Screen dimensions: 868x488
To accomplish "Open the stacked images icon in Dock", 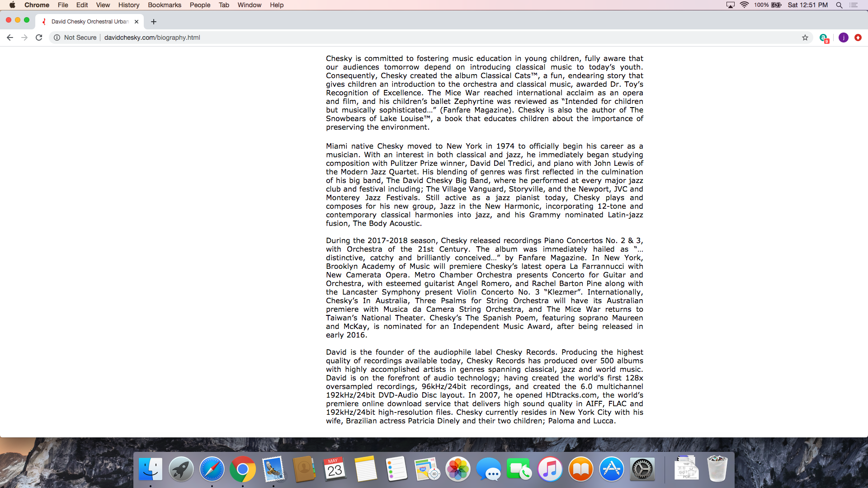I will pos(427,469).
